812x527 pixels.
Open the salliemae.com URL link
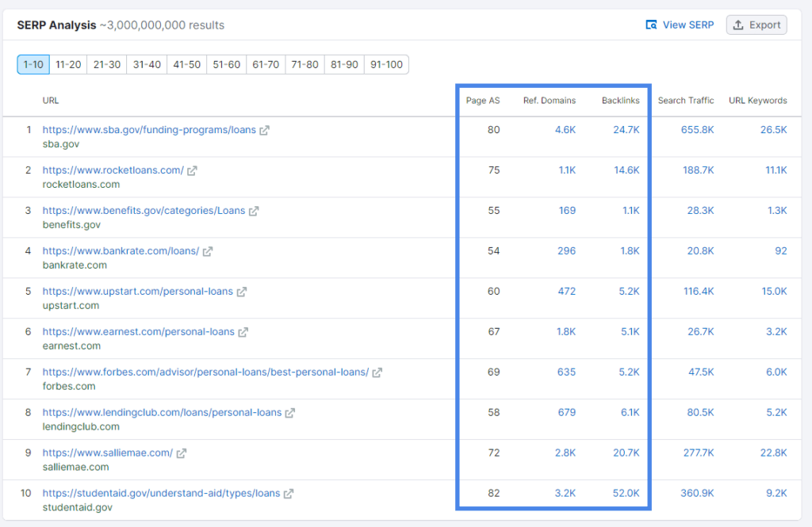click(x=108, y=453)
